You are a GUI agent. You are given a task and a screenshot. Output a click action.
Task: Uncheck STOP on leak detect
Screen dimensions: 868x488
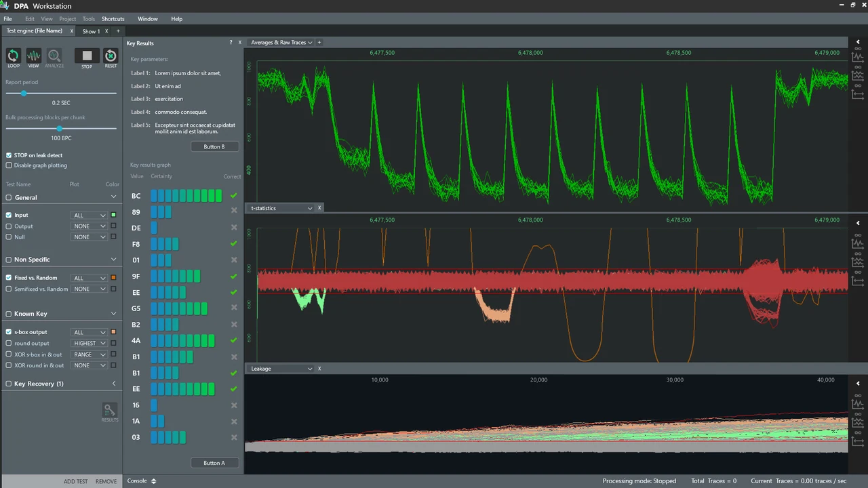[9, 155]
